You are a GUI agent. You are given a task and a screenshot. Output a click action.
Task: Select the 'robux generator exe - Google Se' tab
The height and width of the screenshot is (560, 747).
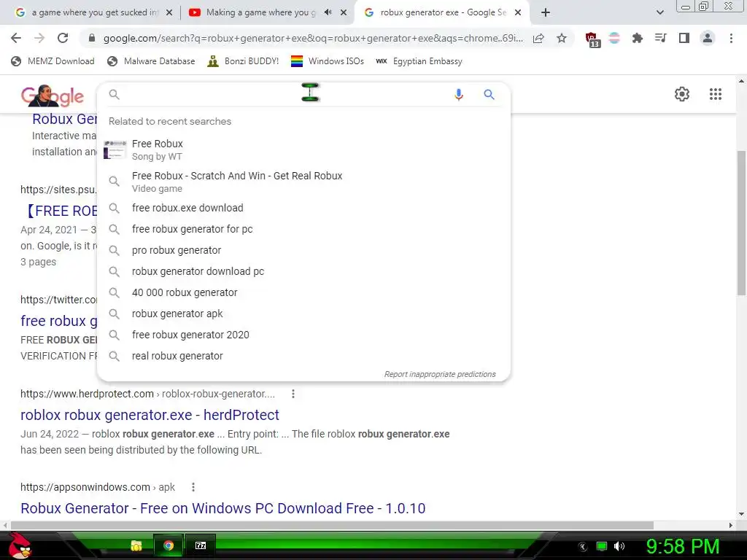click(x=443, y=13)
